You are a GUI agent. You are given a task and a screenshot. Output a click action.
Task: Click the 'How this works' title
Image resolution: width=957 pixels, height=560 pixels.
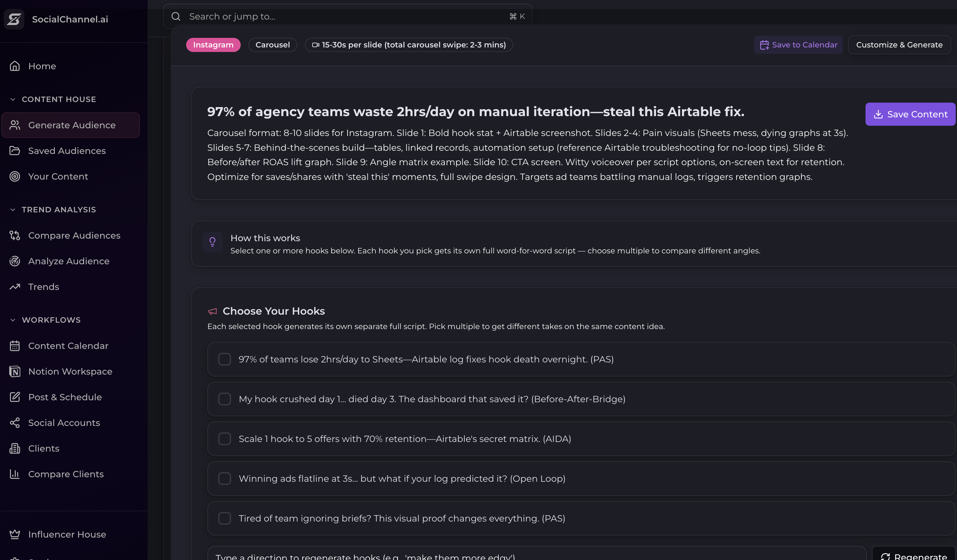click(265, 238)
